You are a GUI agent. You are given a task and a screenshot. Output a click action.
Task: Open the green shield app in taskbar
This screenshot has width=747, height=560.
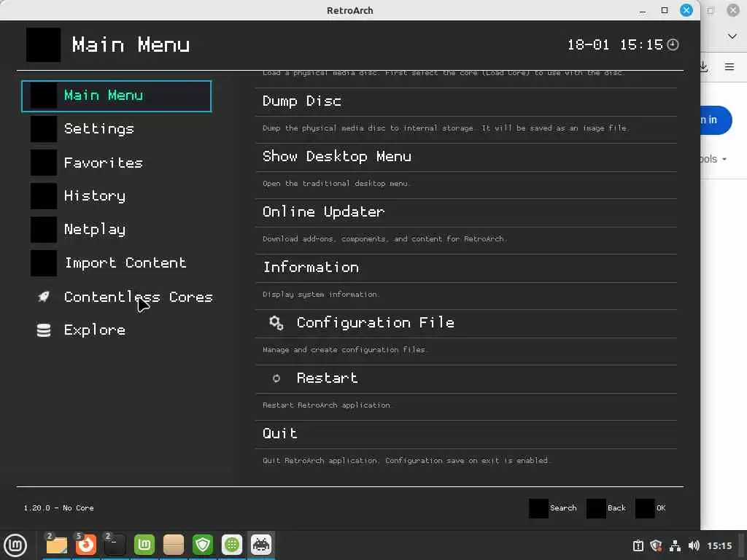pyautogui.click(x=203, y=545)
